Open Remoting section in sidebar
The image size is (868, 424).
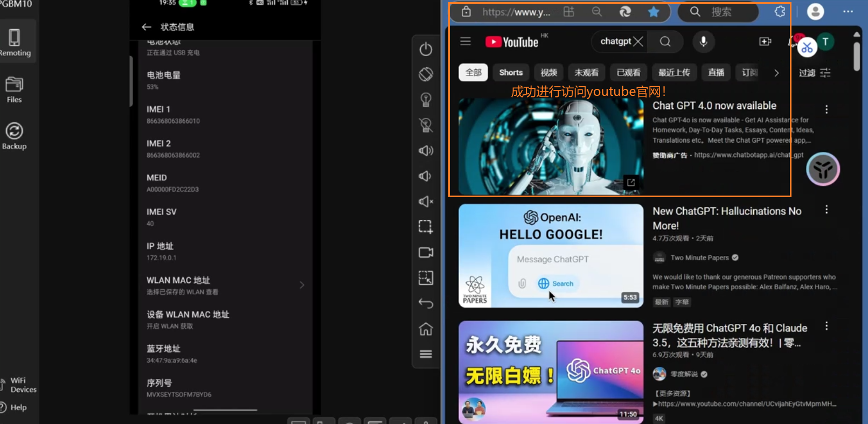click(x=15, y=42)
